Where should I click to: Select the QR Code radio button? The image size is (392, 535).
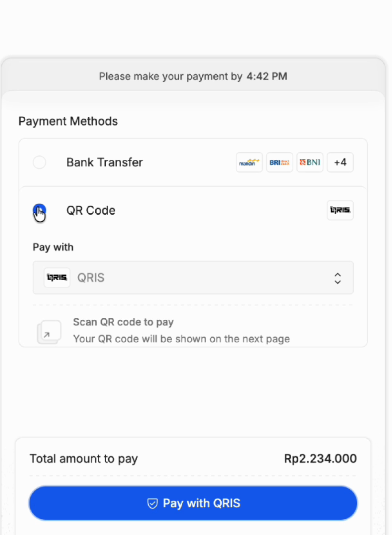40,210
